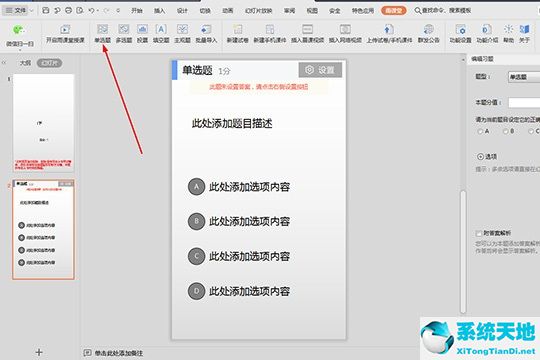
Task: Insert a 主观题 subjective question
Action: point(182,34)
